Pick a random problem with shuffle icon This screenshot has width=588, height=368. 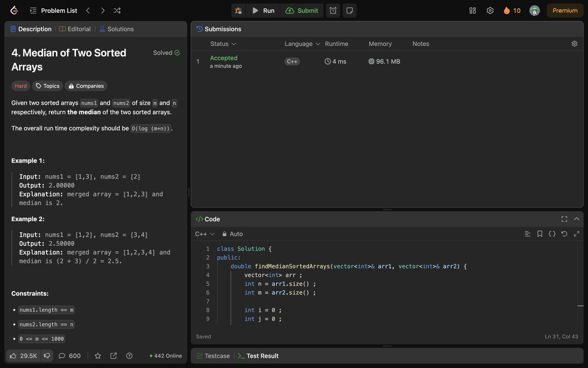117,10
